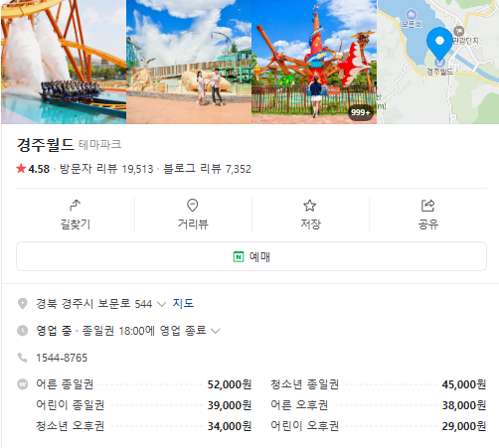The image size is (499, 448).
Task: Click 청소년 오후권 label
Action: (71, 426)
